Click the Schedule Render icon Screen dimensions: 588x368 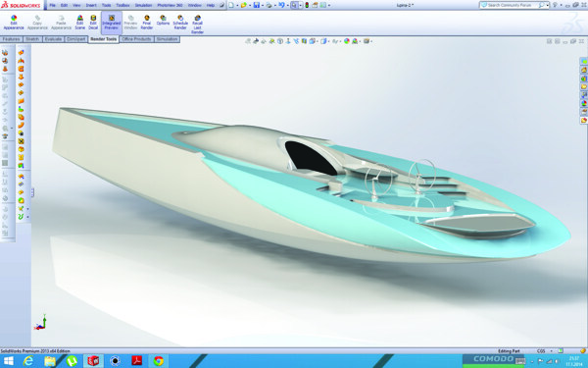(x=180, y=23)
